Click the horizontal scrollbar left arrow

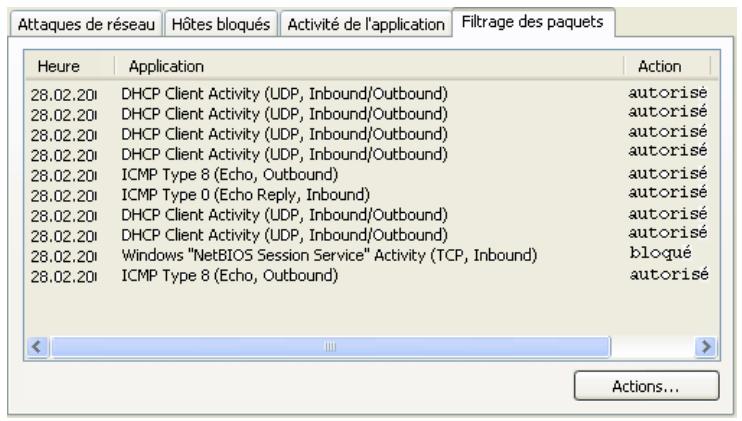36,347
